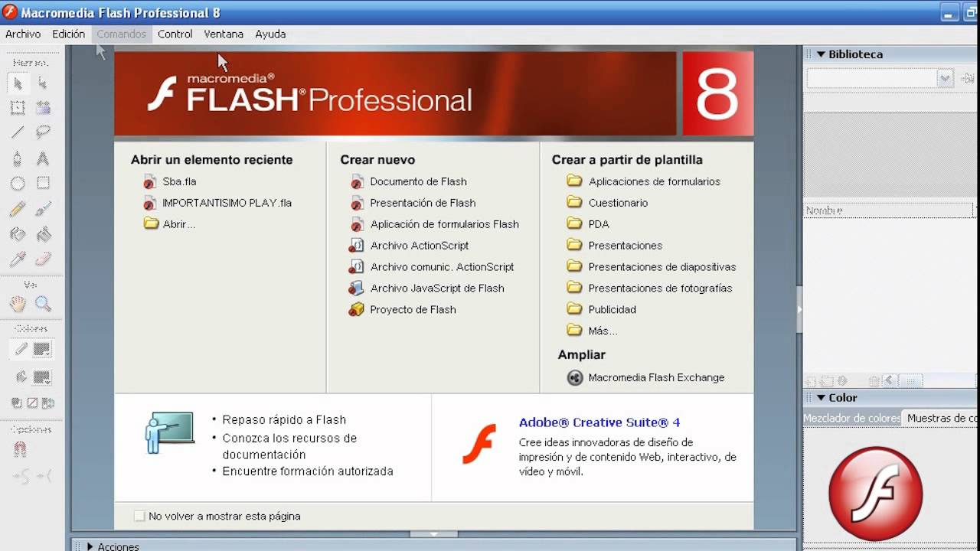980x551 pixels.
Task: Activate the Hand tool
Action: [18, 304]
